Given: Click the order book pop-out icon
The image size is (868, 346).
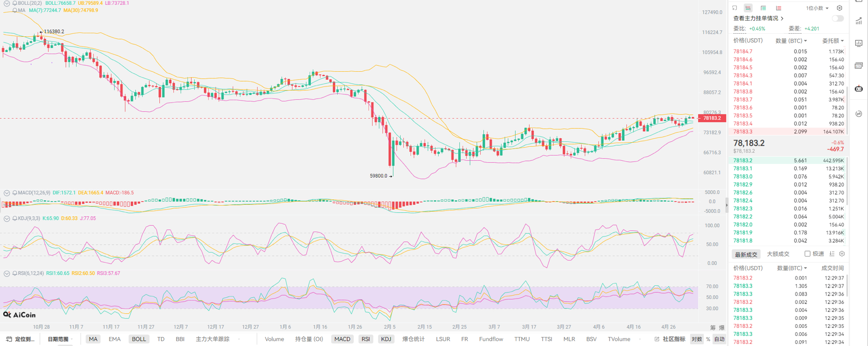Looking at the screenshot, I should pos(735,8).
